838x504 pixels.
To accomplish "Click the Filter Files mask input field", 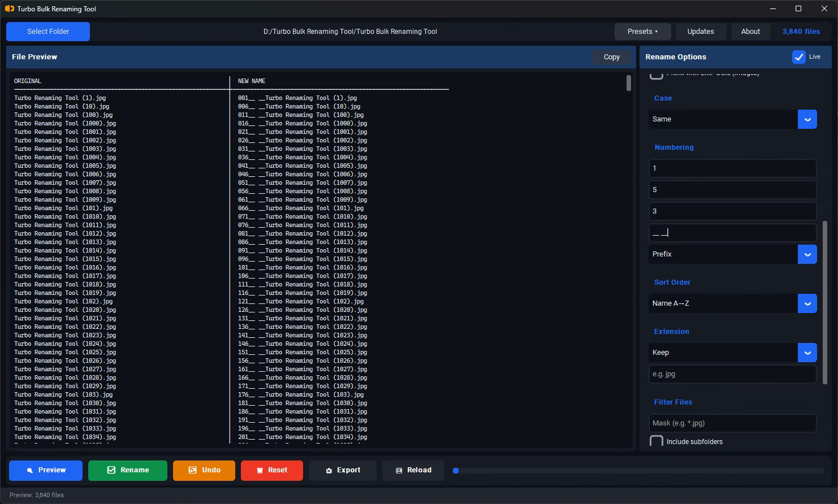I will point(732,423).
